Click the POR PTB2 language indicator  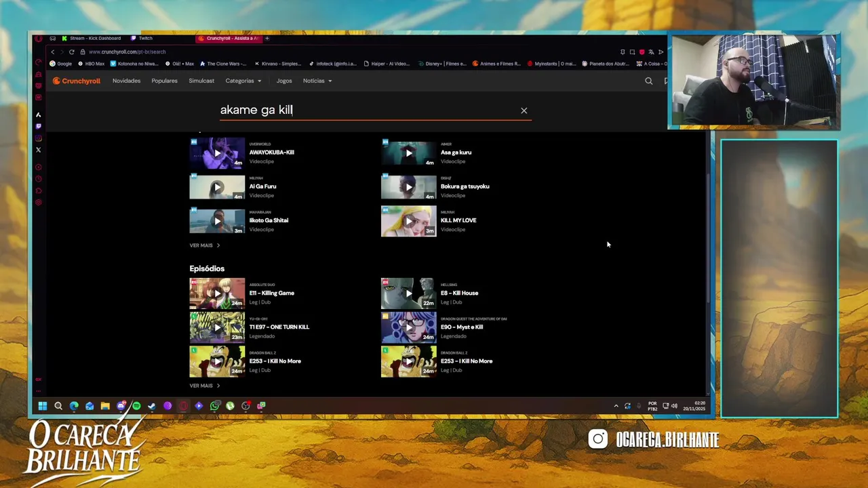652,406
